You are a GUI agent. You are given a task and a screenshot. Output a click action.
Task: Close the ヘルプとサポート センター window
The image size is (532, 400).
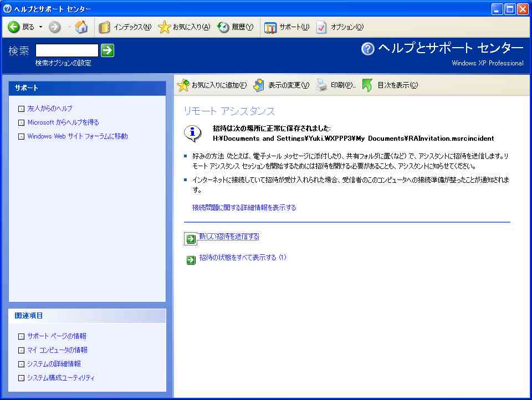point(523,9)
